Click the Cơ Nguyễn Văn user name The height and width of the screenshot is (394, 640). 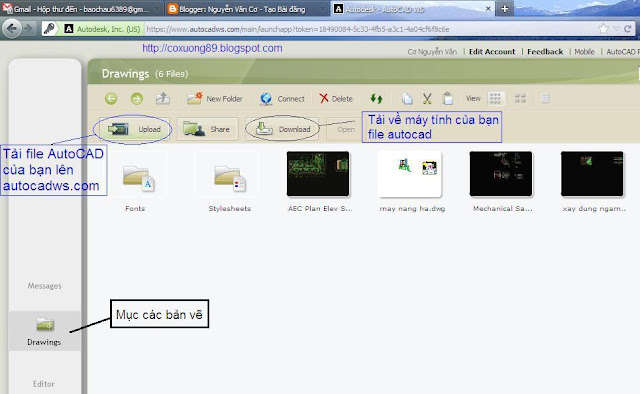(432, 51)
